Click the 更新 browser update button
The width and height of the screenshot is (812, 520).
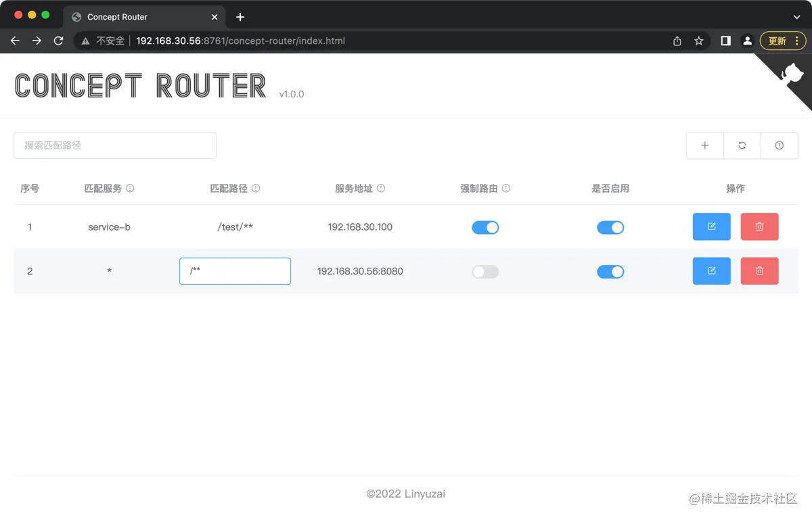pos(783,41)
